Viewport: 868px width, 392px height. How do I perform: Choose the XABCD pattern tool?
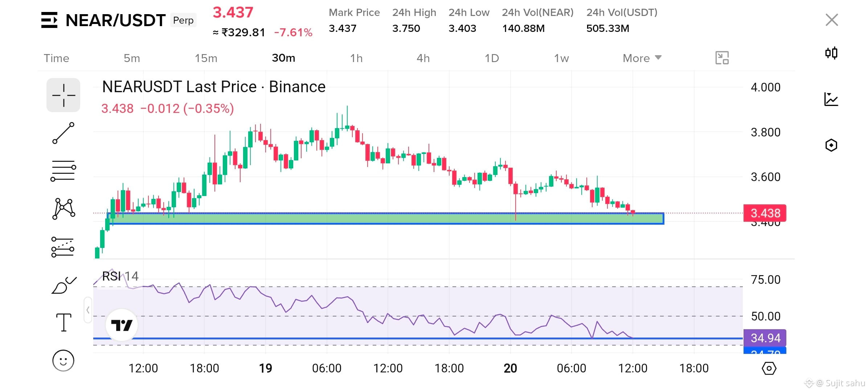pyautogui.click(x=64, y=209)
